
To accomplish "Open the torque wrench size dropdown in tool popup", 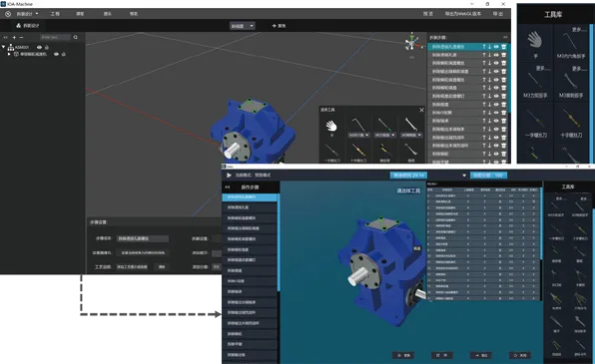I will pyautogui.click(x=385, y=135).
